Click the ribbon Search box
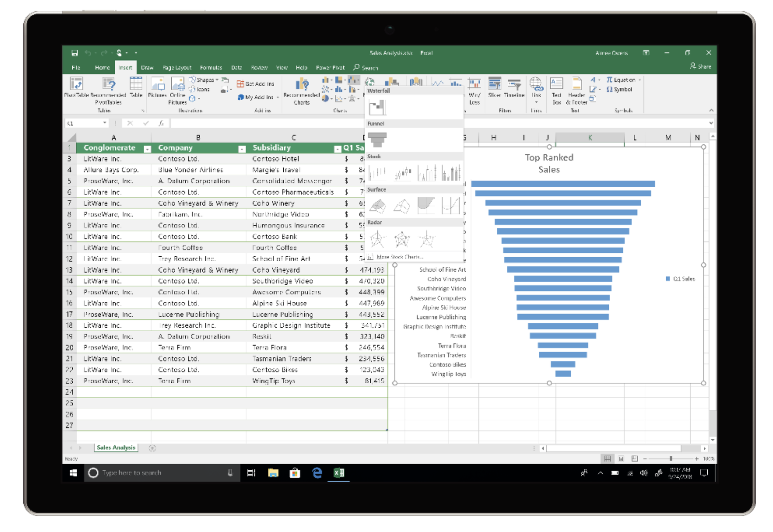The image size is (773, 532). 366,67
